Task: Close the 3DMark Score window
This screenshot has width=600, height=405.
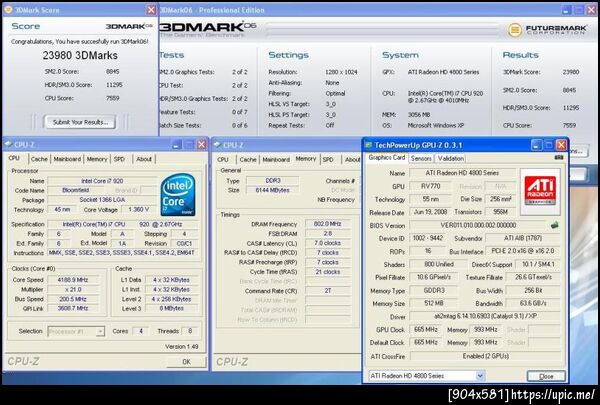Action: pos(152,10)
